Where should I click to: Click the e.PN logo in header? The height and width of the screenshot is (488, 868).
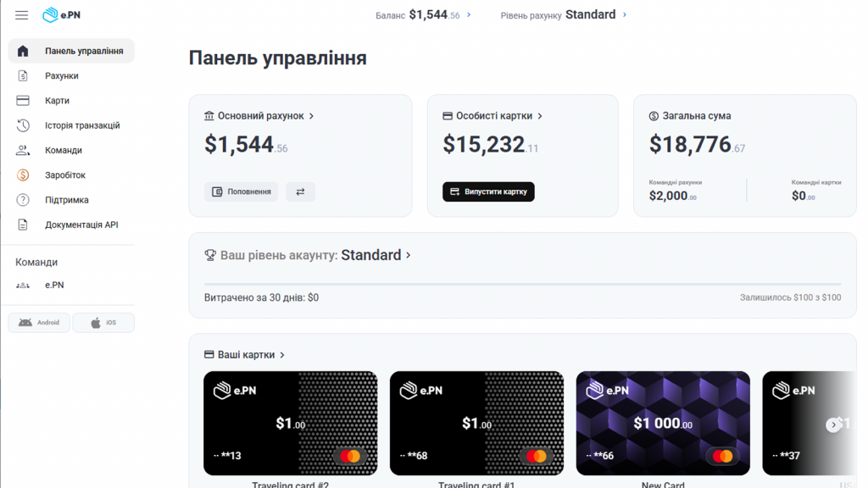(62, 15)
